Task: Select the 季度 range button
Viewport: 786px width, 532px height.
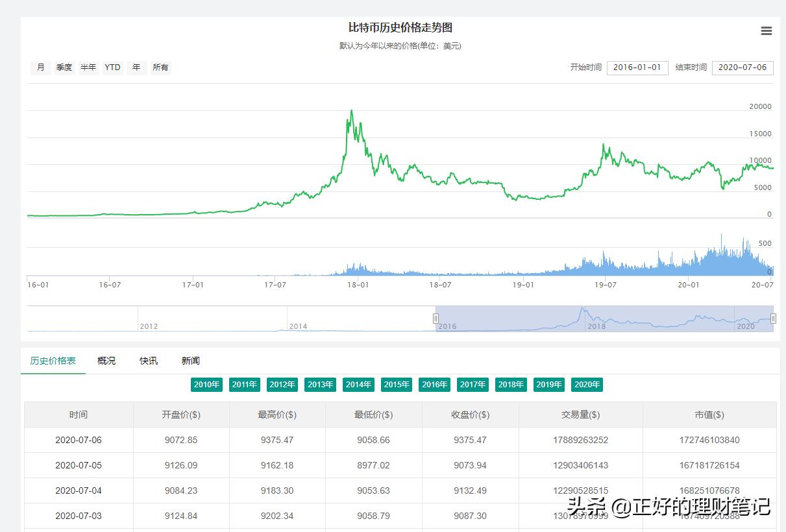Action: [64, 67]
